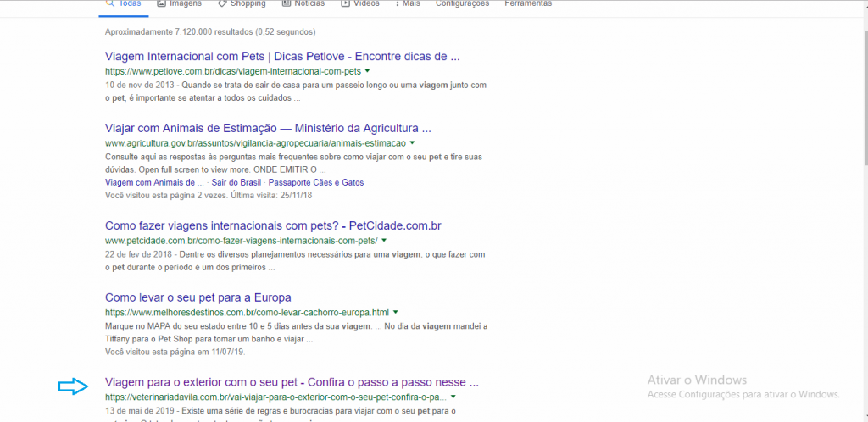Expand dropdown arrow next to veterinariadavila.com.br URL
Image resolution: width=868 pixels, height=422 pixels.
coord(453,397)
